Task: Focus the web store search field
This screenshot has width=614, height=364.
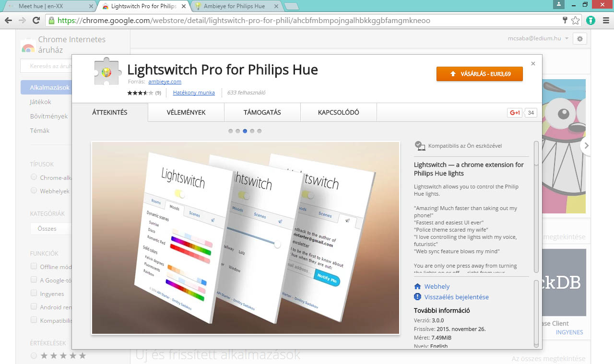Action: pyautogui.click(x=46, y=66)
